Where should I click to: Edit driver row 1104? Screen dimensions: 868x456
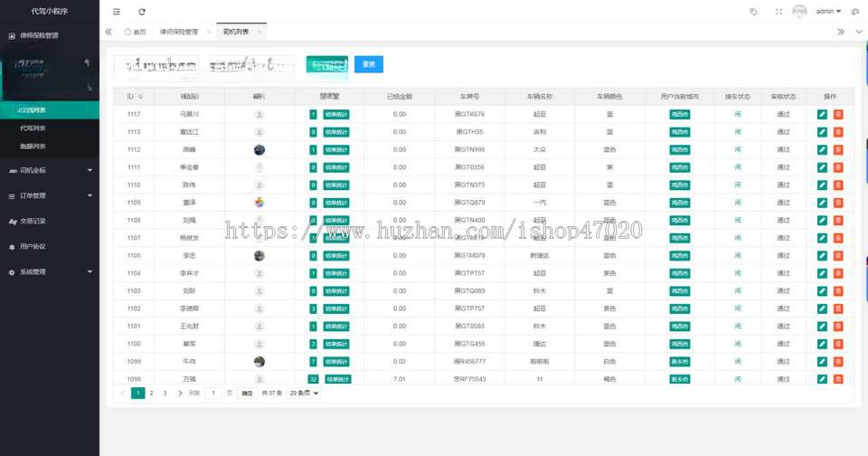[822, 273]
